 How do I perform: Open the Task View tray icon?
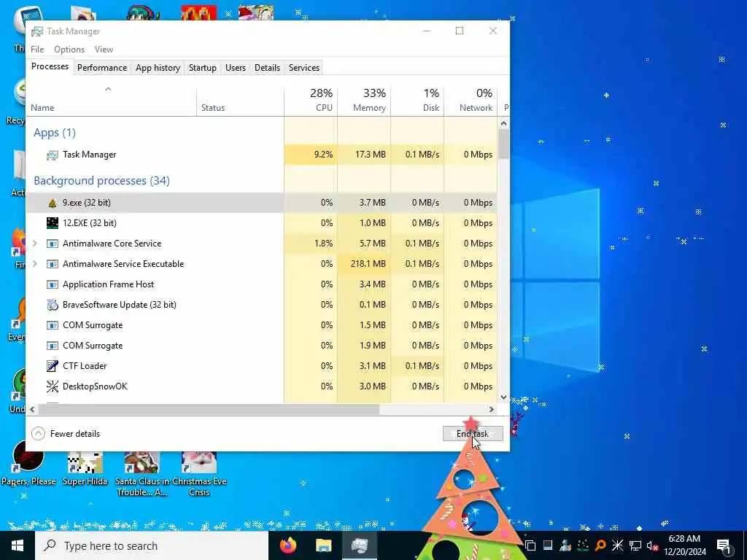click(530, 545)
